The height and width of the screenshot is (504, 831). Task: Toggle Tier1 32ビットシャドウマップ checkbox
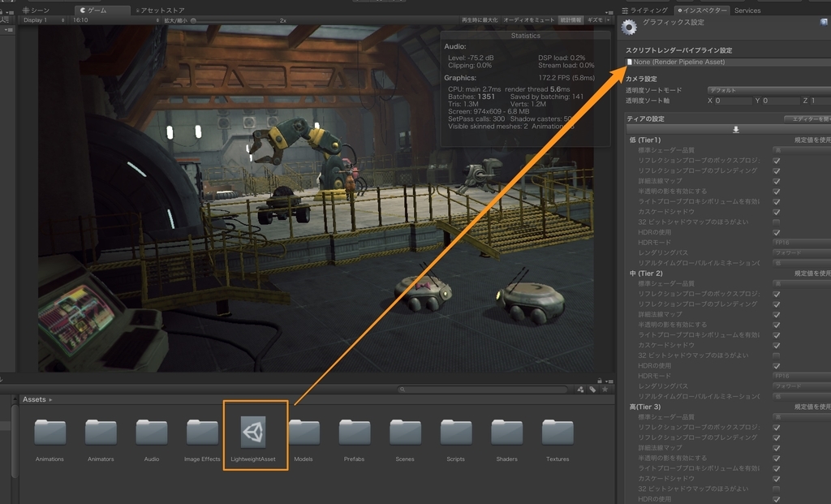777,222
